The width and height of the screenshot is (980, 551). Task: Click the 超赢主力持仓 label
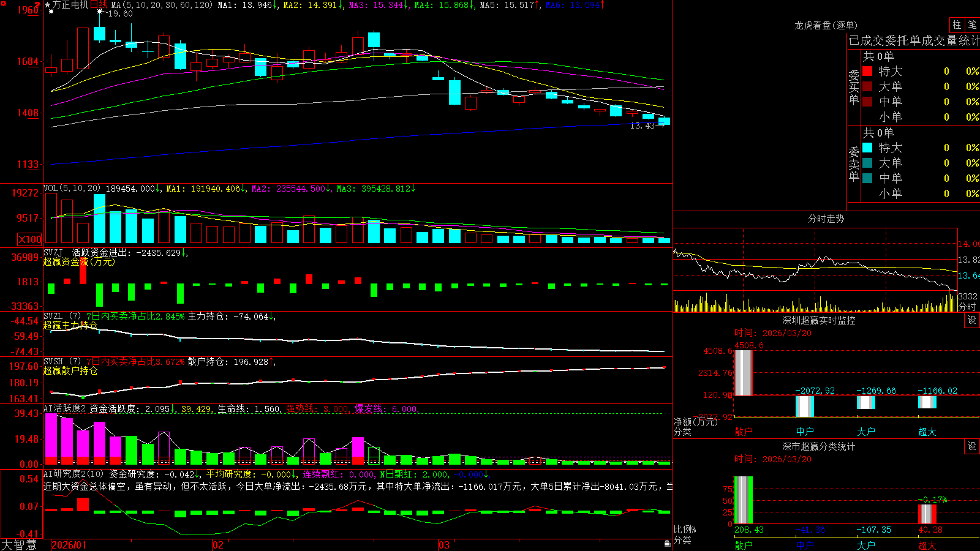tap(70, 325)
